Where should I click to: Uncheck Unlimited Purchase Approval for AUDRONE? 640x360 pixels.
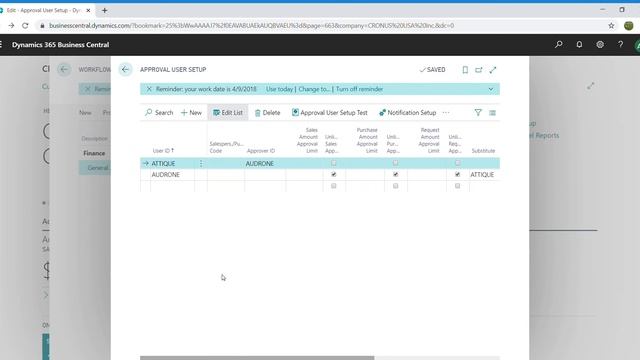(395, 175)
